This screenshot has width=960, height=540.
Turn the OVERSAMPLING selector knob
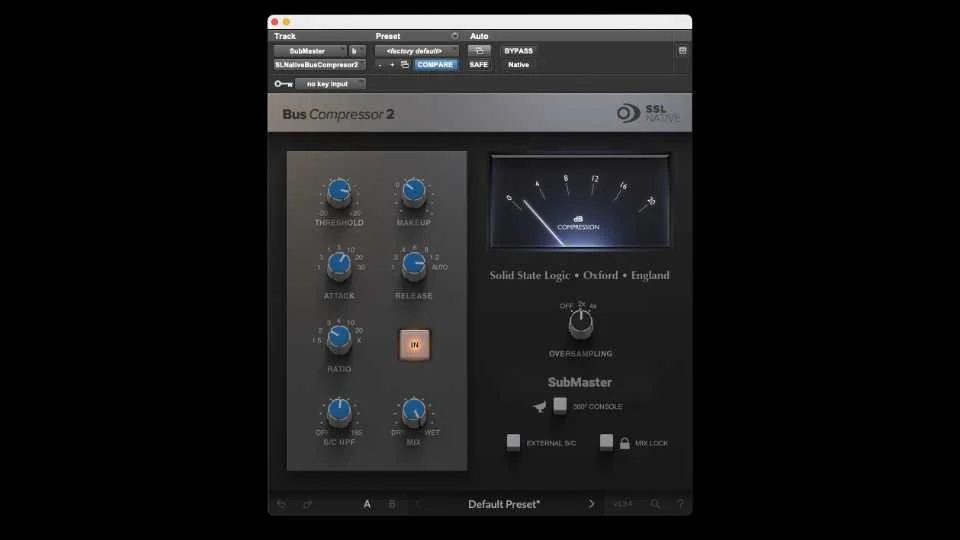[580, 324]
